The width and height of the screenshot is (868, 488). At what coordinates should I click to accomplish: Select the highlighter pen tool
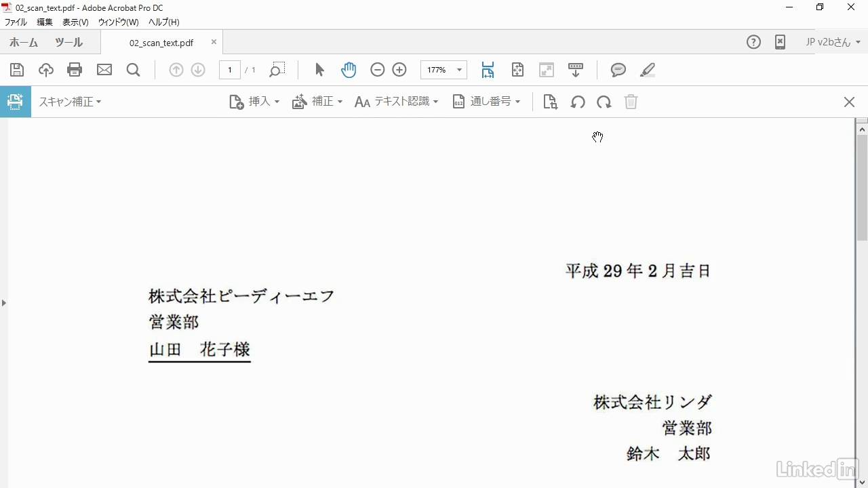[x=648, y=70]
